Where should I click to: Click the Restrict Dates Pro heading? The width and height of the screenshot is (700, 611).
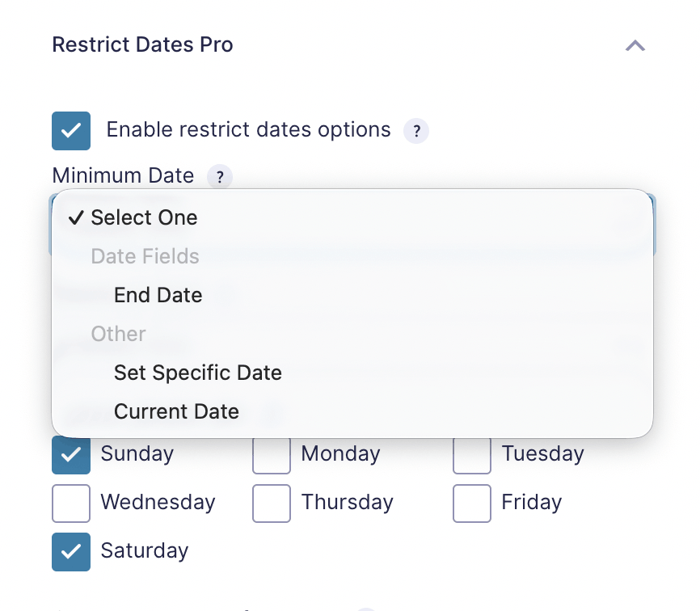coord(142,44)
